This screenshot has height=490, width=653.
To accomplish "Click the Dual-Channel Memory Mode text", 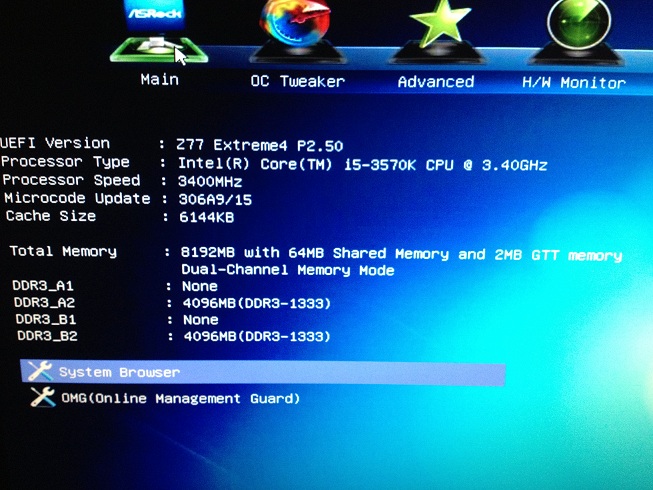I will pos(288,270).
